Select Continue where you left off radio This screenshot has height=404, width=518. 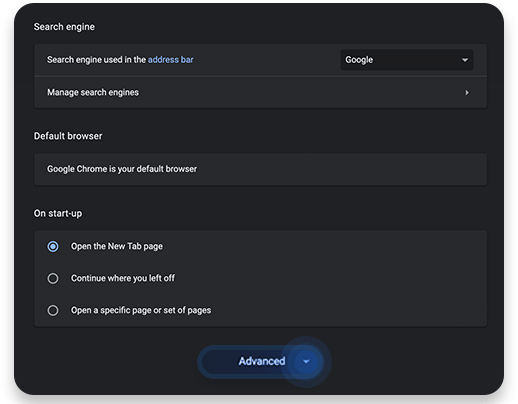53,278
